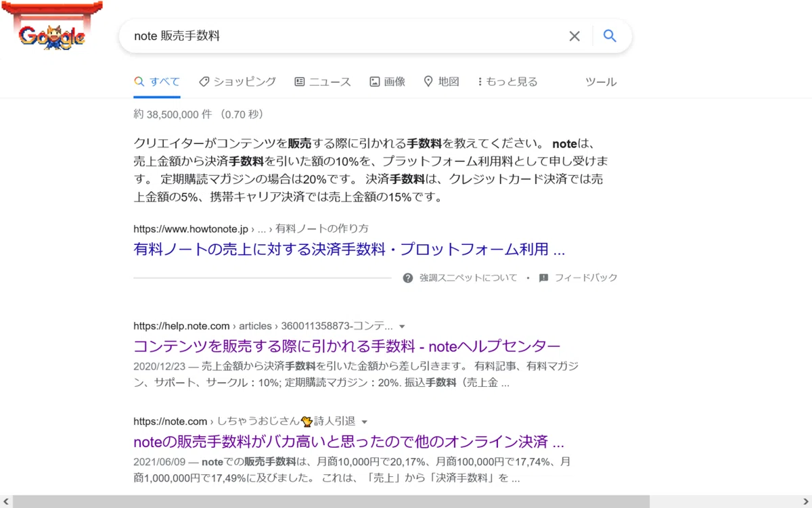Screen dimensions: 812x508
Task: Expand the もっと見る menu
Action: click(507, 82)
